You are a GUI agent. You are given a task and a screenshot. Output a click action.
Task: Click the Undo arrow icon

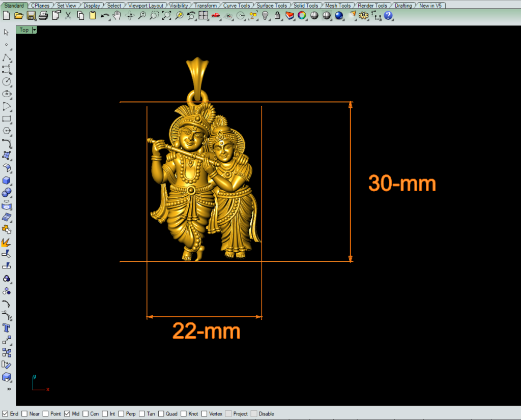(x=105, y=16)
